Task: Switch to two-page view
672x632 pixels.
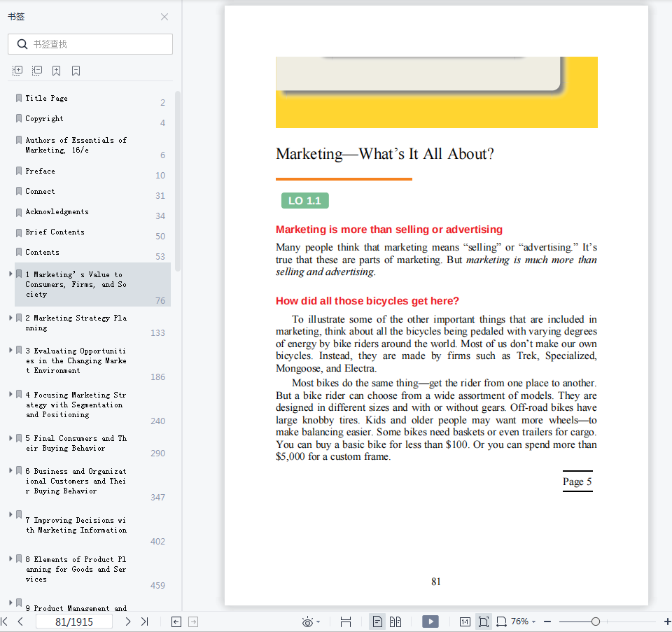Action: pos(395,622)
